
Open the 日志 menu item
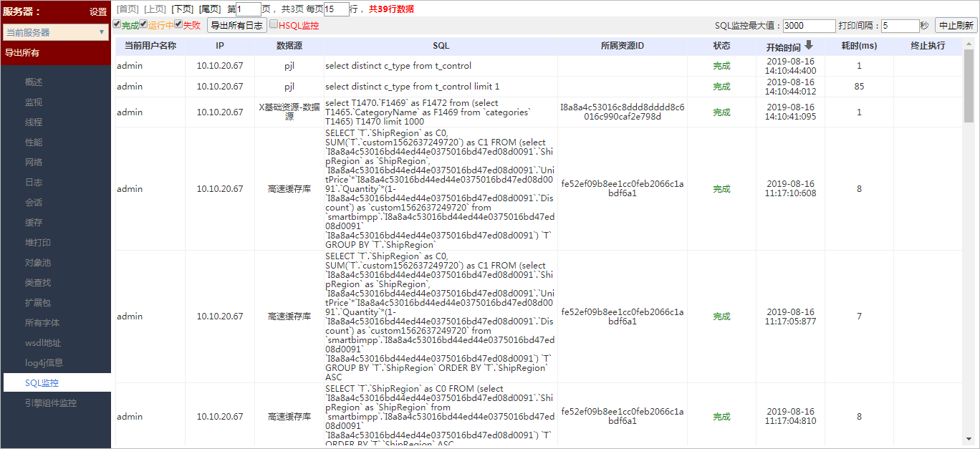coord(34,182)
